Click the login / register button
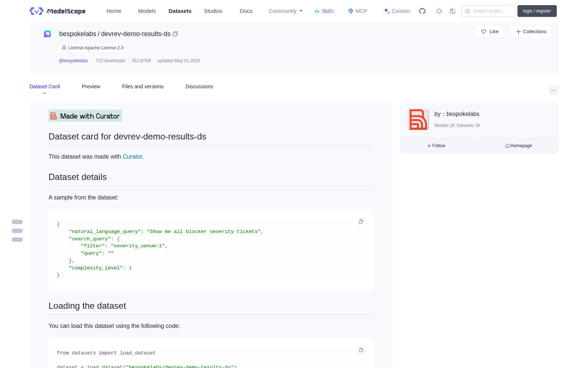The image size is (588, 368). pos(537,11)
